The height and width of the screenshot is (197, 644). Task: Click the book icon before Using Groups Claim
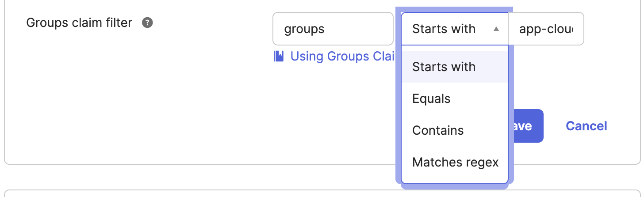click(279, 56)
